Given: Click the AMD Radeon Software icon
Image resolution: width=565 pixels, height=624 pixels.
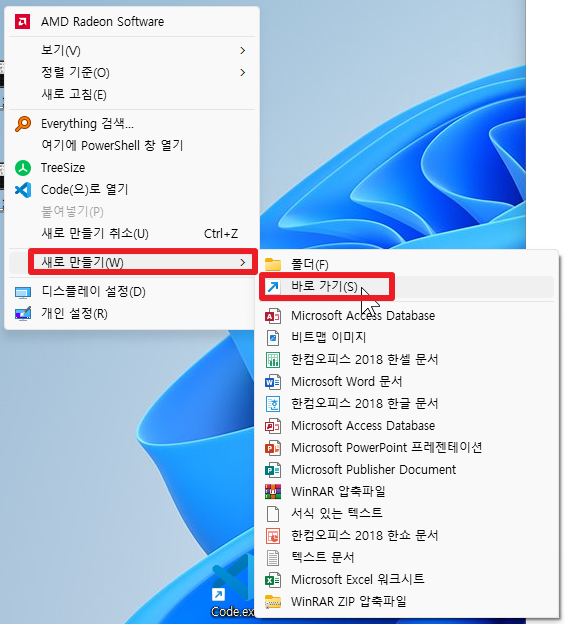Looking at the screenshot, I should coord(23,21).
